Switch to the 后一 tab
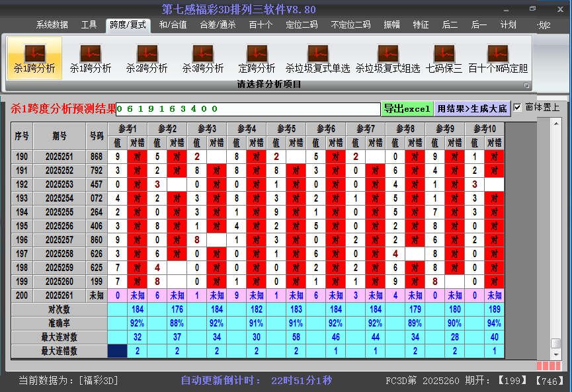This screenshot has height=392, width=572. (x=479, y=25)
